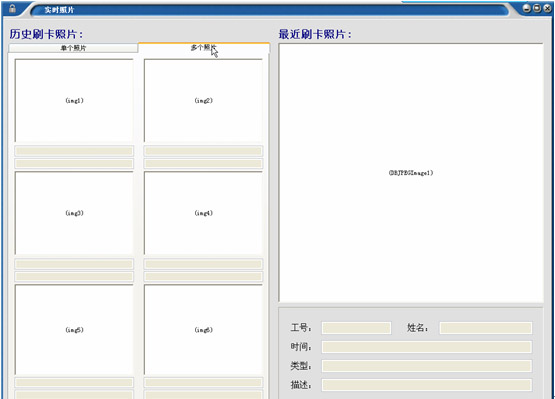Screen dimensions: 555x399
Task: Click the lower info field under img1
Action: click(x=74, y=164)
